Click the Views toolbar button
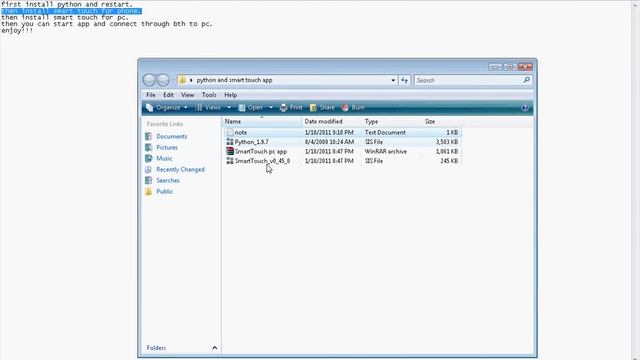Image resolution: width=640 pixels, height=360 pixels. point(209,107)
